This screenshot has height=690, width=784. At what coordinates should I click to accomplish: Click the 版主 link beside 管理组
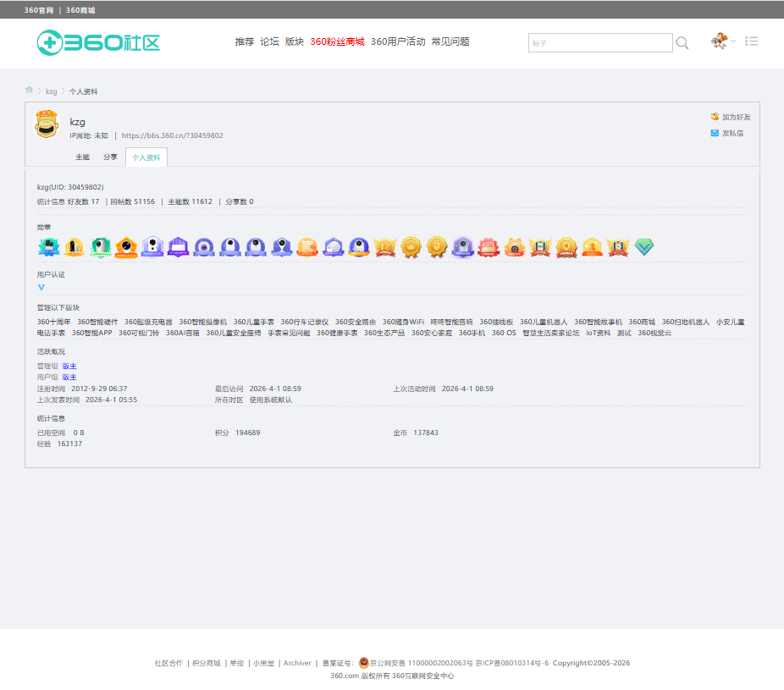pos(69,366)
